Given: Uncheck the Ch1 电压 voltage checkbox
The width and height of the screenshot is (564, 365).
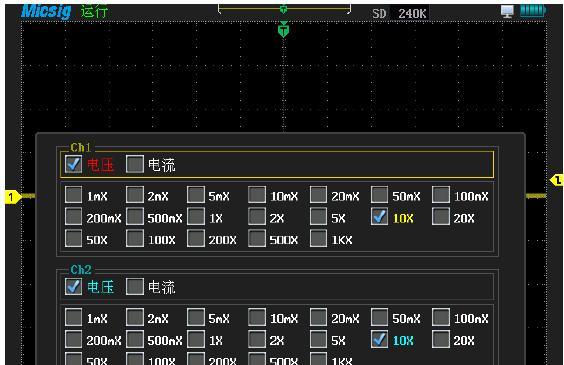Looking at the screenshot, I should [x=74, y=164].
